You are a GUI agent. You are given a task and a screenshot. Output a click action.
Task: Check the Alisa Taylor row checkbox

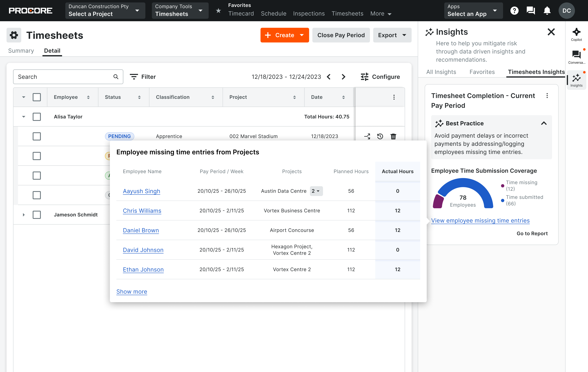click(x=37, y=117)
